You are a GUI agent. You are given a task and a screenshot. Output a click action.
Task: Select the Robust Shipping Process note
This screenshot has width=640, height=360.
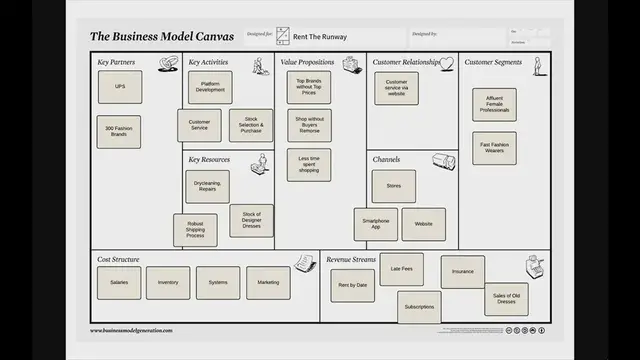click(x=195, y=230)
